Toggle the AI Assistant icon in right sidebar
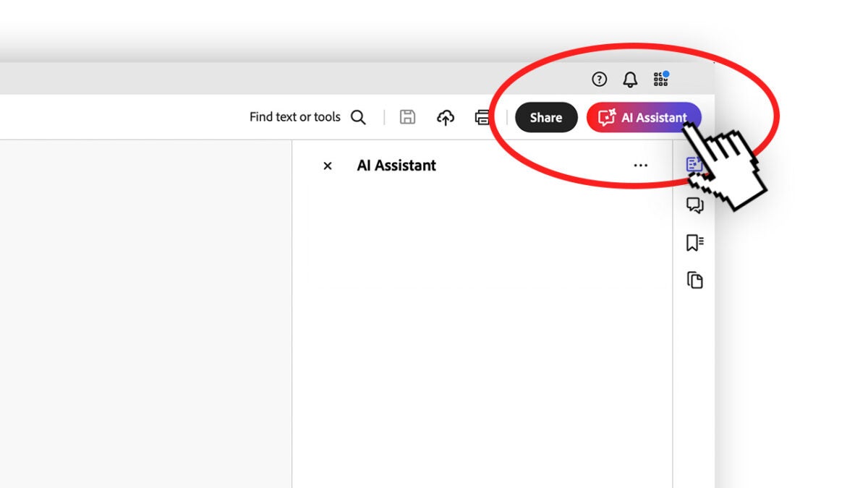The height and width of the screenshot is (488, 868). click(693, 165)
